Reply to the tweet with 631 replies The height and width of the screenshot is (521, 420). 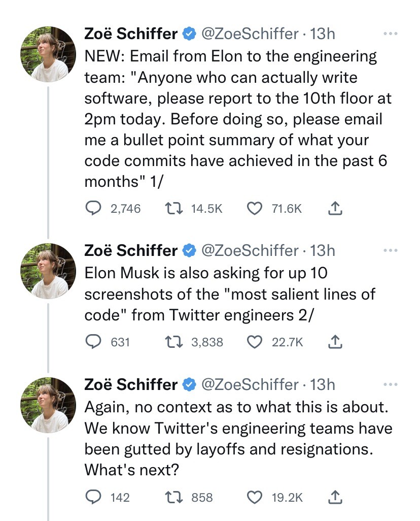[x=93, y=342]
